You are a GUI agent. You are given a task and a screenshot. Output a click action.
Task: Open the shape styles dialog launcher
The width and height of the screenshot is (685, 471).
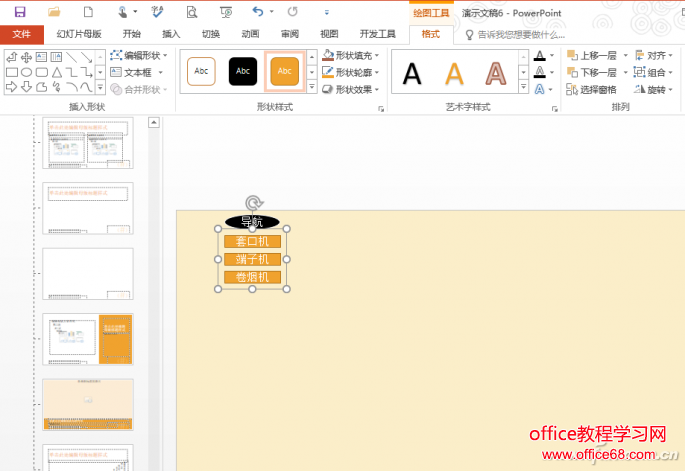coord(381,107)
